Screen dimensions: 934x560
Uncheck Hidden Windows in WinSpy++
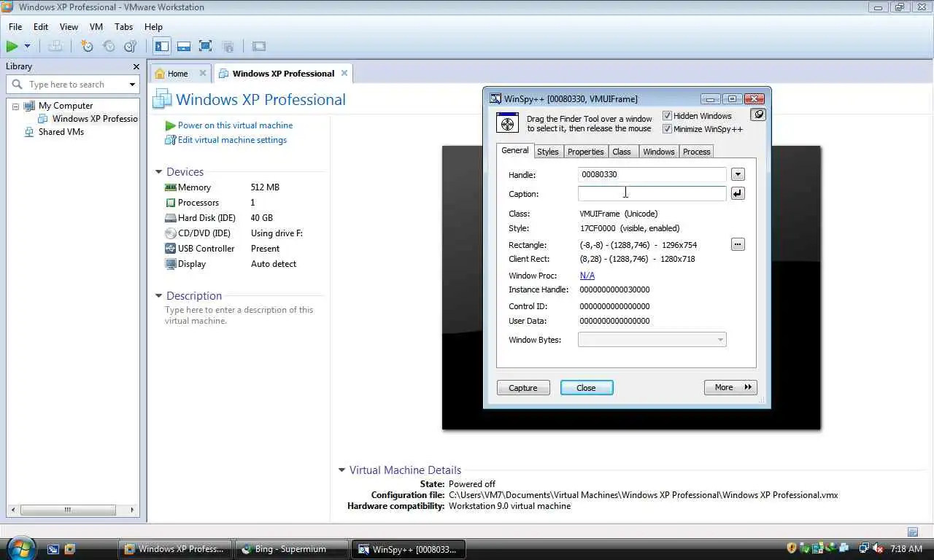pyautogui.click(x=667, y=116)
